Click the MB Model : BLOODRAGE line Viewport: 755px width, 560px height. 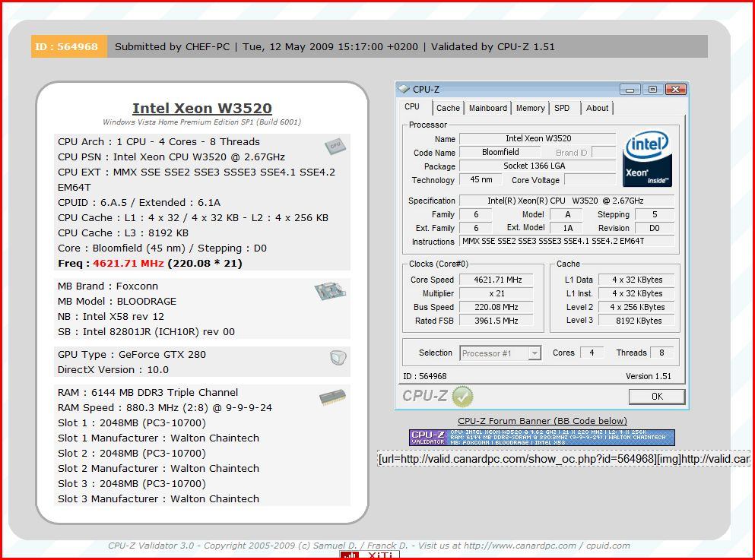point(117,301)
